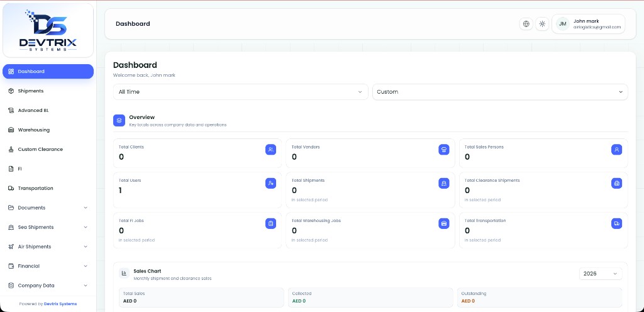Click the Documents folder icon in sidebar

point(11,208)
